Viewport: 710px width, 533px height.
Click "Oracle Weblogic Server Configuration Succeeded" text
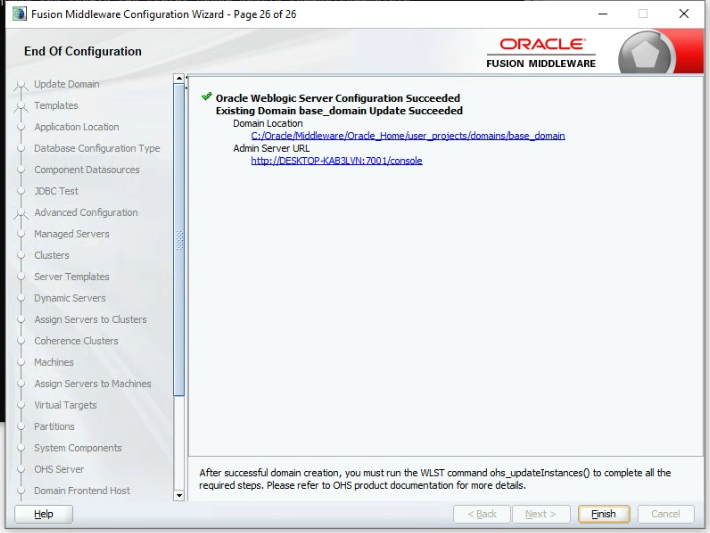pos(338,98)
